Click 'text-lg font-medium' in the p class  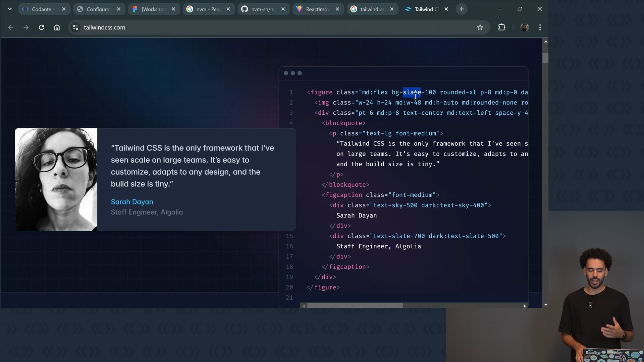click(401, 133)
